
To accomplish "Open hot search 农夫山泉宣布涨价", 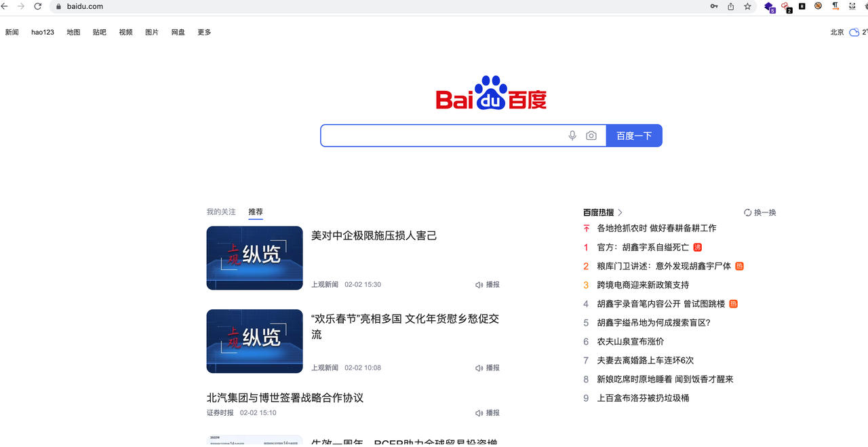I will [631, 341].
